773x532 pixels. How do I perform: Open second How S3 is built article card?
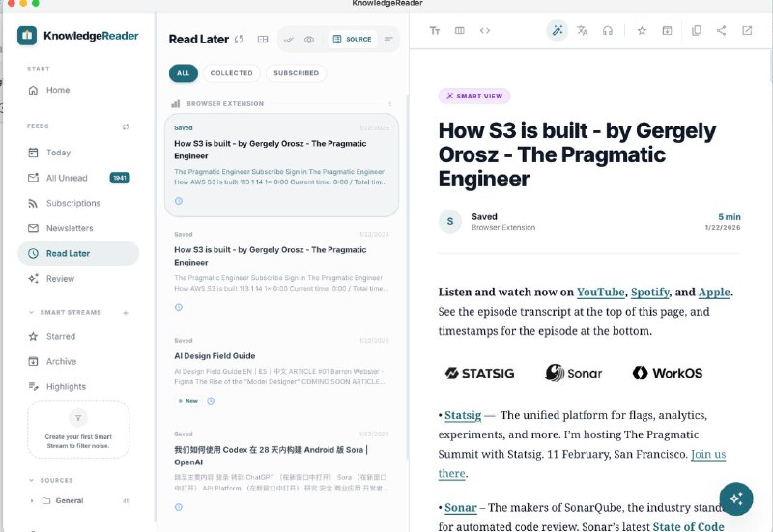click(x=281, y=271)
